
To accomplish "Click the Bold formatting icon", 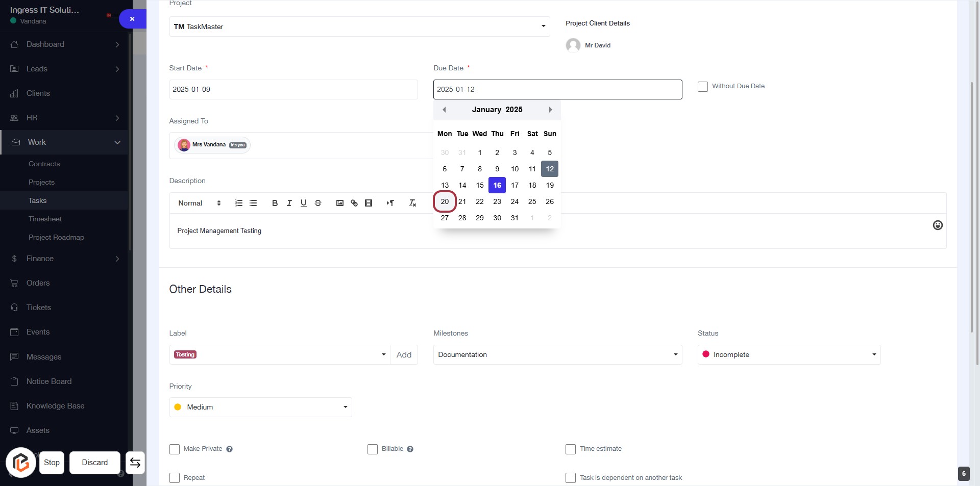I will point(275,203).
